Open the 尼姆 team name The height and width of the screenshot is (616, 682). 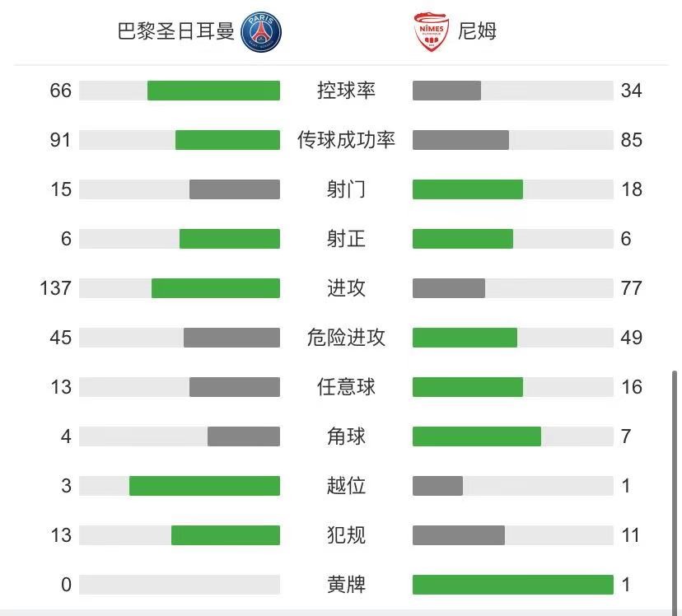477,31
